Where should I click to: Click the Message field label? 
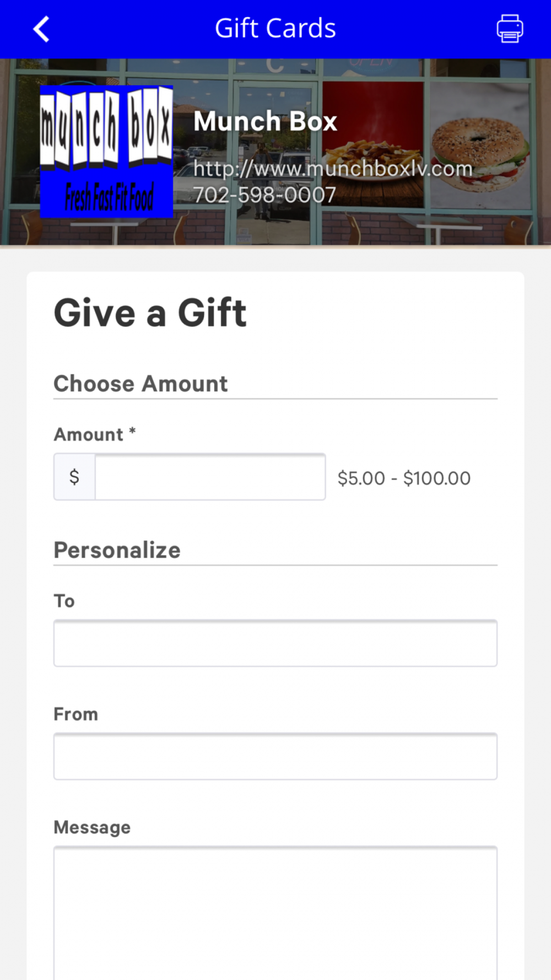[x=92, y=827]
